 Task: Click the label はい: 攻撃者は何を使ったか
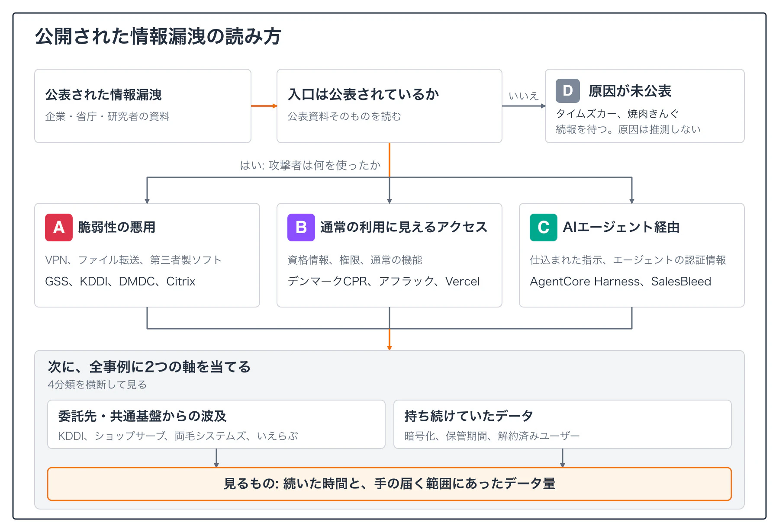310,165
